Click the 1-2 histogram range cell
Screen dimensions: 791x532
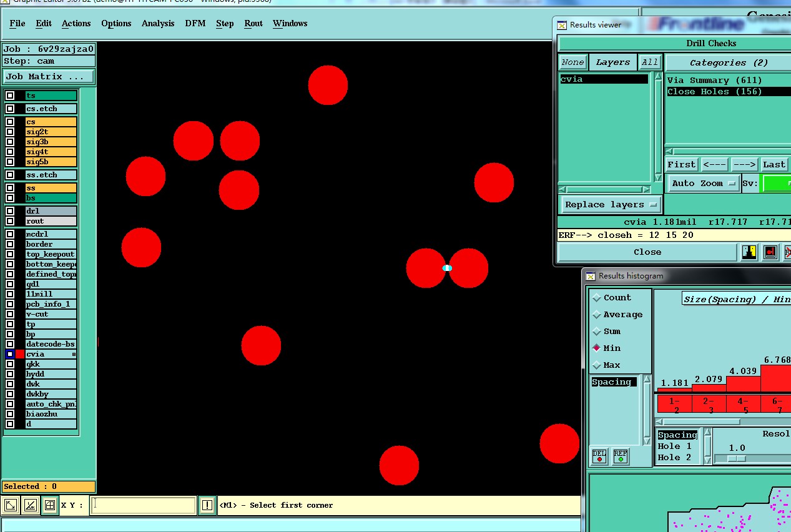point(674,404)
